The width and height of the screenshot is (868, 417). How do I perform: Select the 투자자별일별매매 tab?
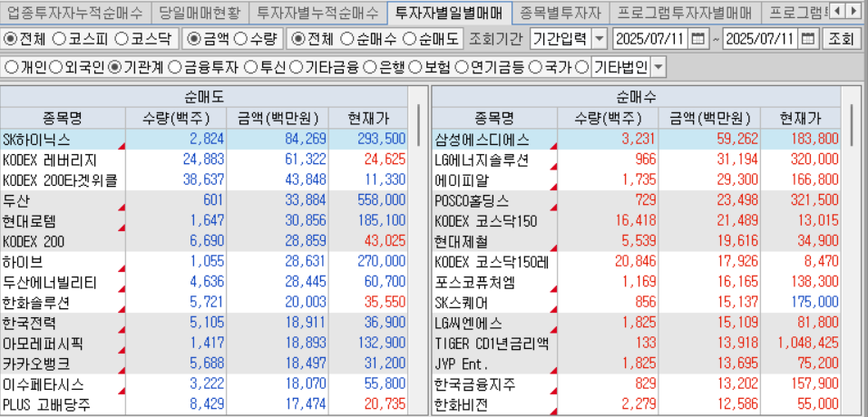point(450,12)
